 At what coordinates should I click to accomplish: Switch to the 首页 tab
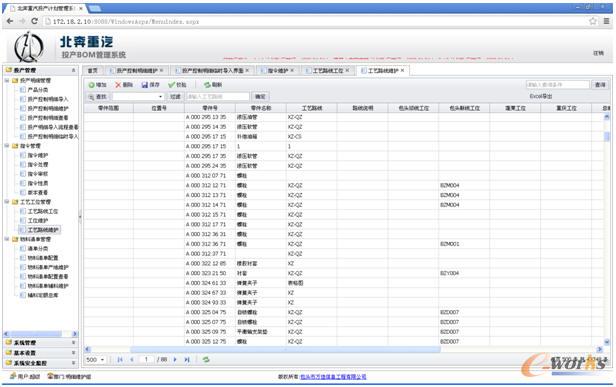click(92, 71)
